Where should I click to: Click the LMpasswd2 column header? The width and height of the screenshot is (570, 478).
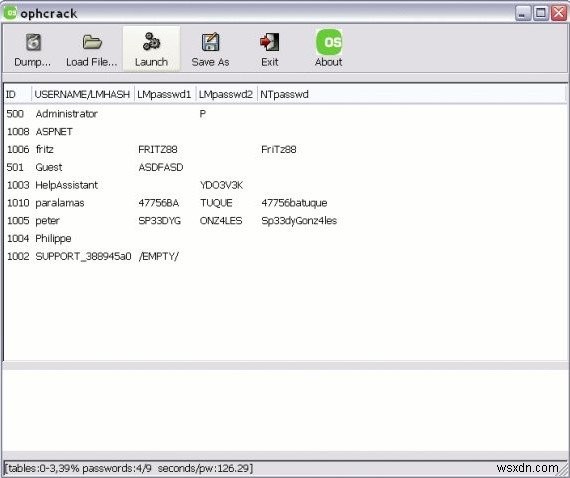[x=226, y=95]
